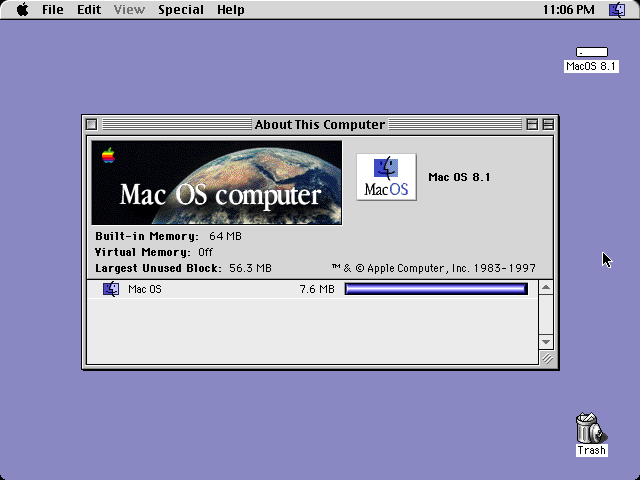Viewport: 640px width, 480px height.
Task: Open the Special menu
Action: point(181,9)
